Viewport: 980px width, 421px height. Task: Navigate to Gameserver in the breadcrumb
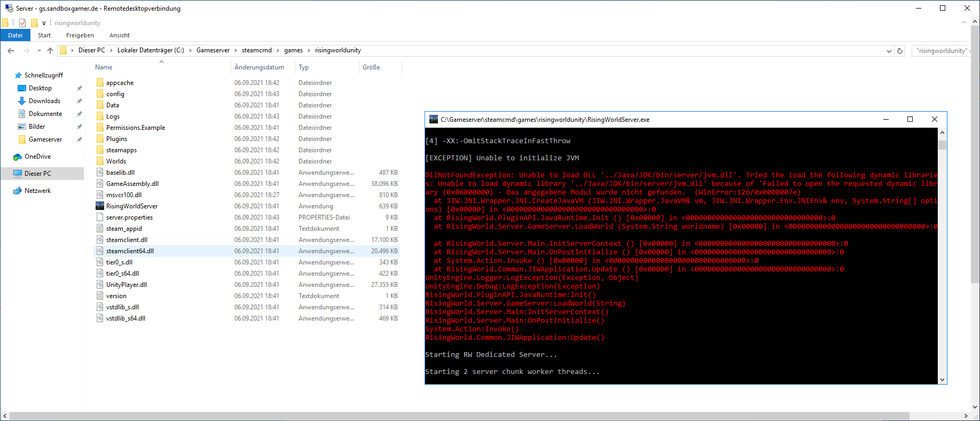click(213, 50)
